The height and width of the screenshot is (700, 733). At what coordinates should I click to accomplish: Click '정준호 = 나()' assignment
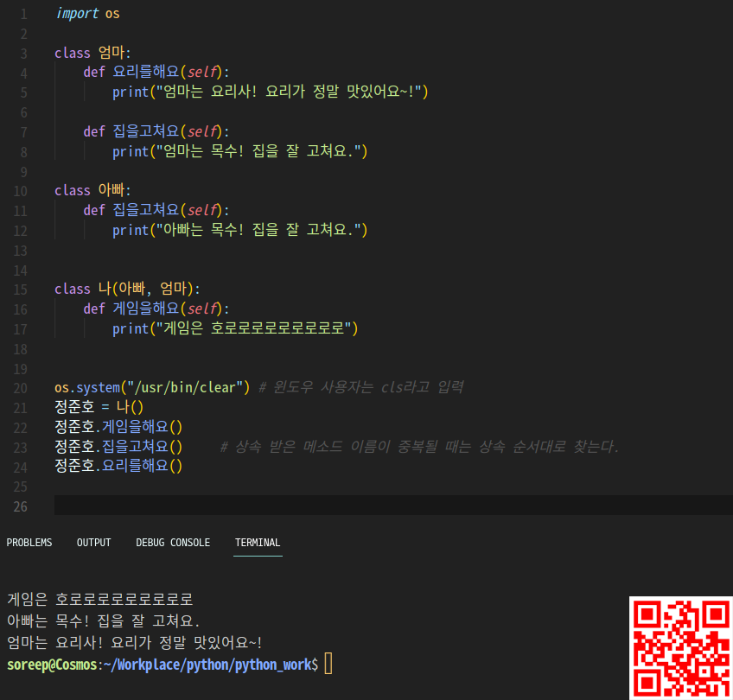pyautogui.click(x=99, y=407)
